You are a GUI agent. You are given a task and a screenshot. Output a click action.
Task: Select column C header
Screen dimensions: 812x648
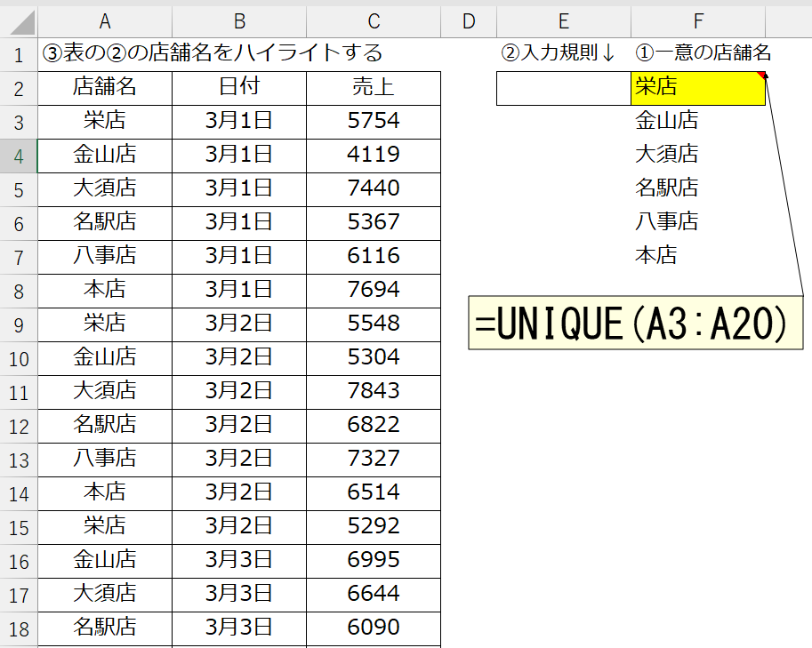point(374,21)
